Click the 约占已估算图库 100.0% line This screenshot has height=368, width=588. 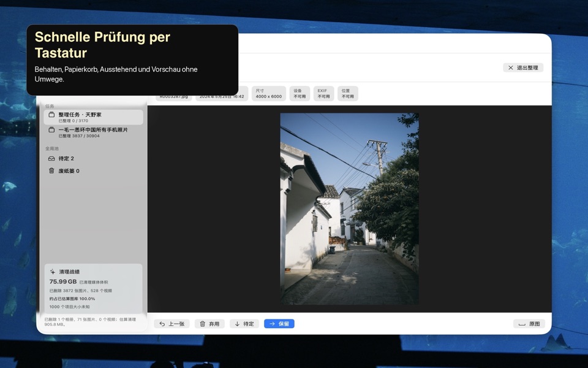click(x=72, y=299)
